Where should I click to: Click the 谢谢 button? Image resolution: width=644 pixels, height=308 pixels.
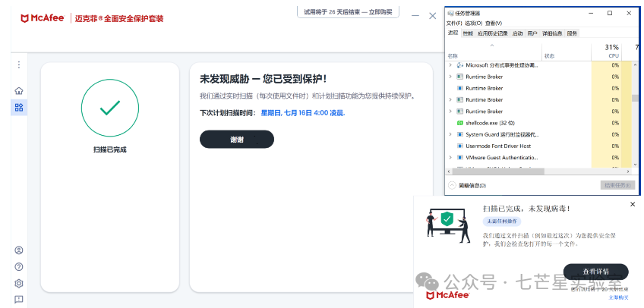[x=237, y=140]
